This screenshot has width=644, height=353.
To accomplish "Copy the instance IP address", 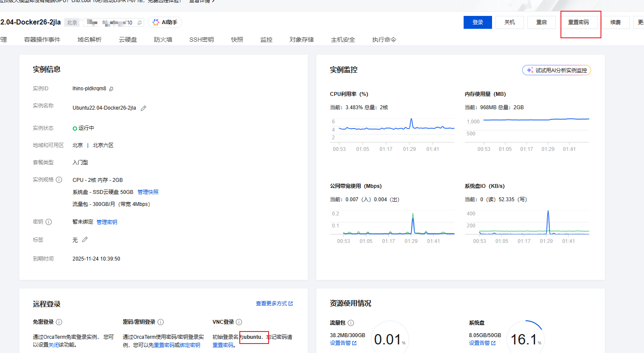I will (139, 23).
